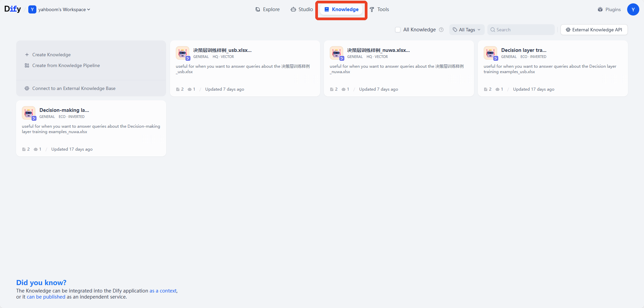Image resolution: width=644 pixels, height=308 pixels.
Task: Click the HQ · VECTOR label on usb.xlsx card
Action: 223,57
